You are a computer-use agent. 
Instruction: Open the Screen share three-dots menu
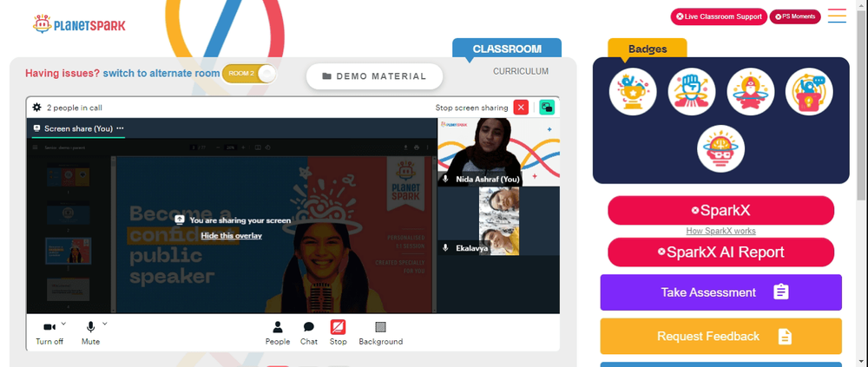point(120,128)
